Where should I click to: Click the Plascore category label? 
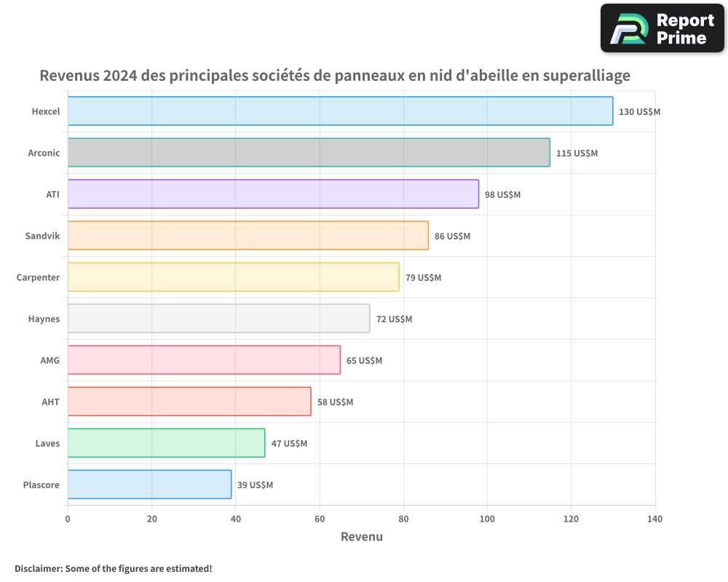[41, 485]
